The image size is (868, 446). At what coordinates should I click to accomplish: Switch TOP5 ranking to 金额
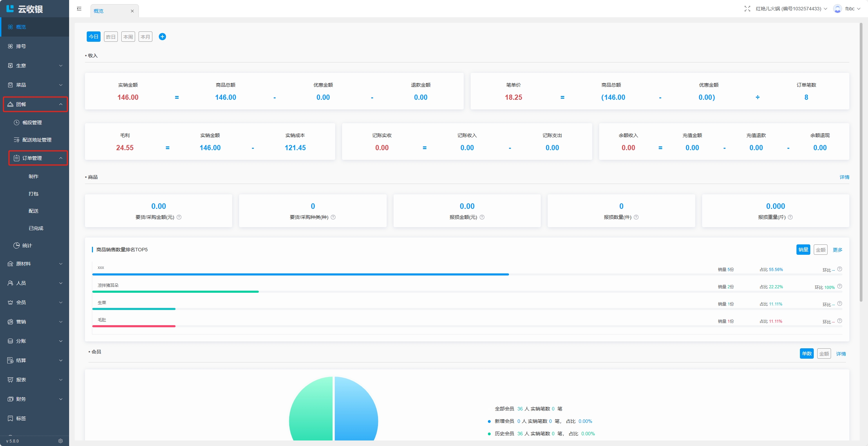[820, 250]
